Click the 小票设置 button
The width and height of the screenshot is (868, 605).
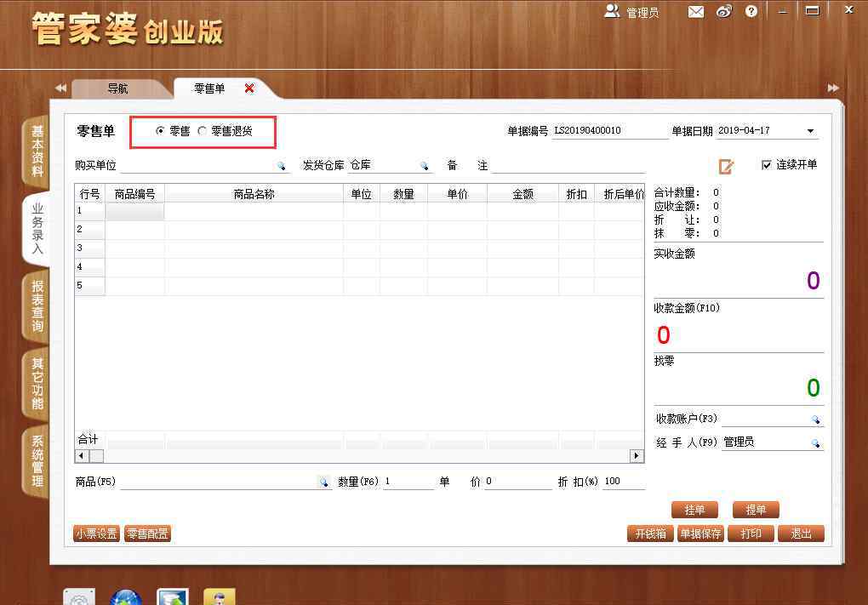96,534
